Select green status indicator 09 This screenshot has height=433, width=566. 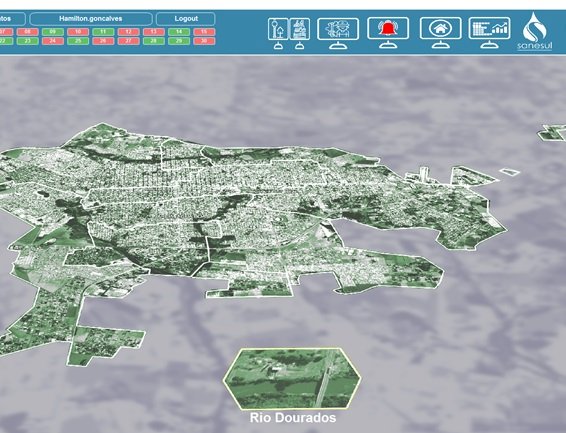pos(53,32)
